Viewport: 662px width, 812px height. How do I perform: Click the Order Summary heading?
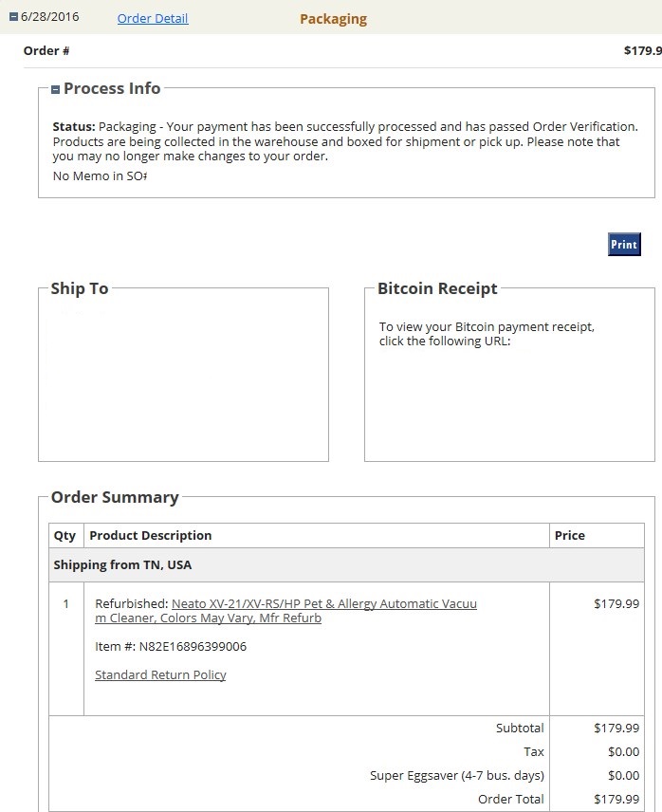(x=115, y=497)
